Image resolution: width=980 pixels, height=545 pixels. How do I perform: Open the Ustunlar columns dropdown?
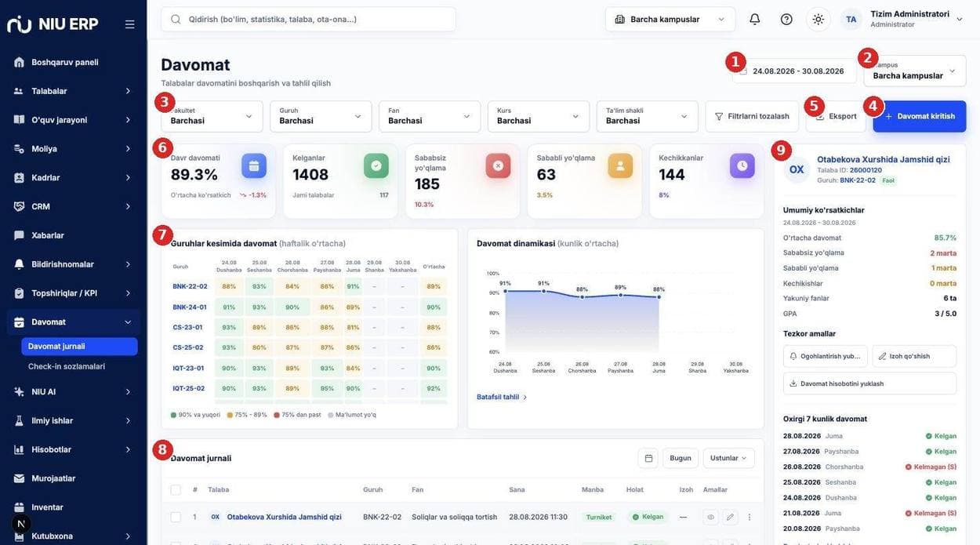(x=729, y=458)
